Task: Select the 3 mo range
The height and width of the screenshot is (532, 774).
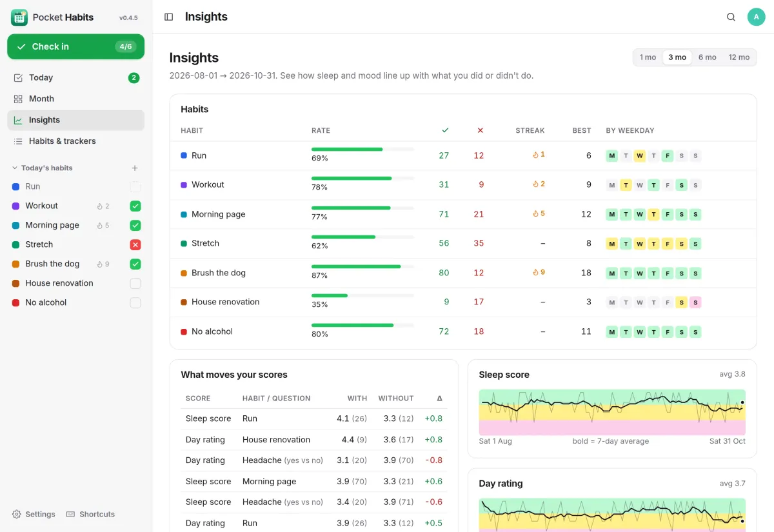Action: tap(677, 57)
